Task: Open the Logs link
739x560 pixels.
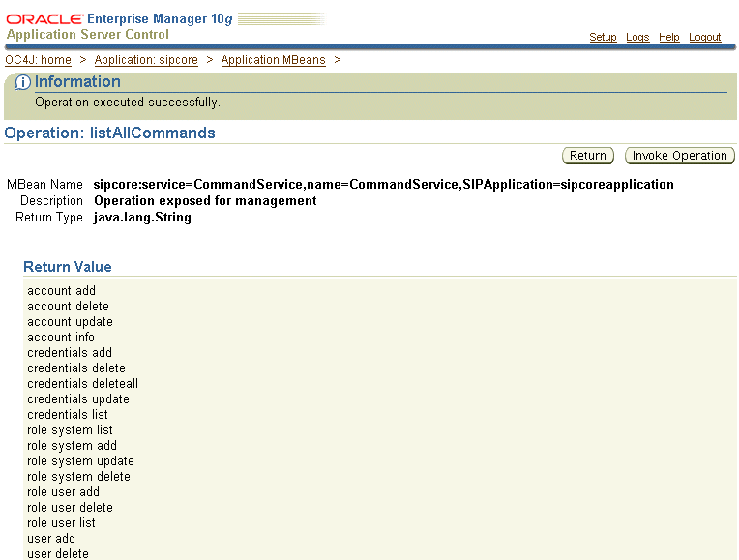Action: [637, 37]
